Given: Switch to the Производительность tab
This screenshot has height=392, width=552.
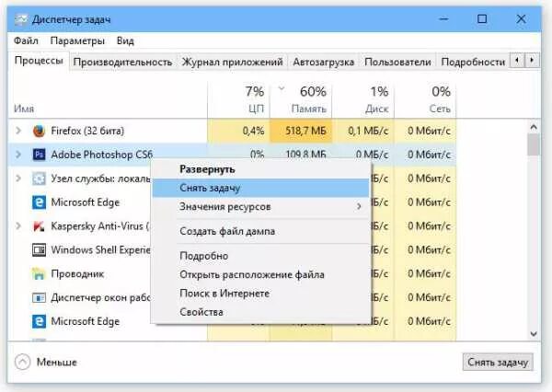Looking at the screenshot, I should (x=122, y=62).
